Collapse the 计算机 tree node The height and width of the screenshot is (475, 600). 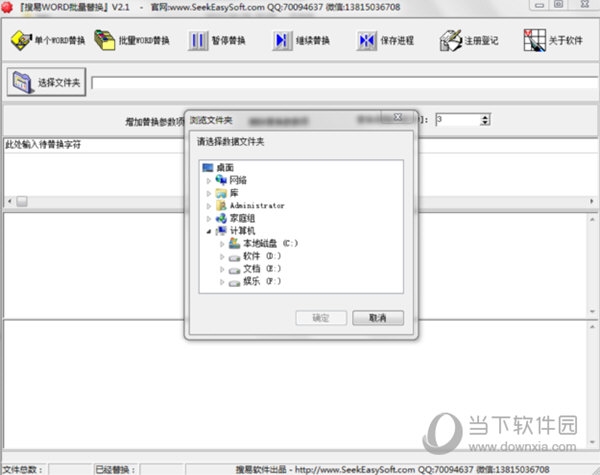click(x=209, y=231)
